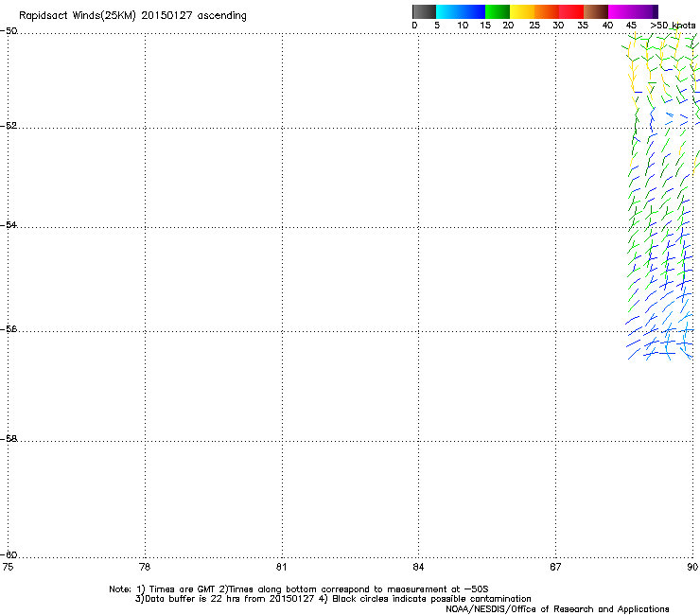The image size is (700, 615).
Task: Select the dark purple 45-50 legend segment
Action: coord(645,11)
